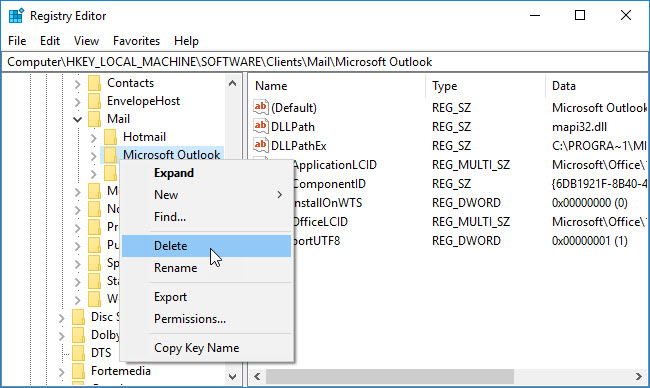Select the Contacts tree item label
650x388 pixels.
131,83
